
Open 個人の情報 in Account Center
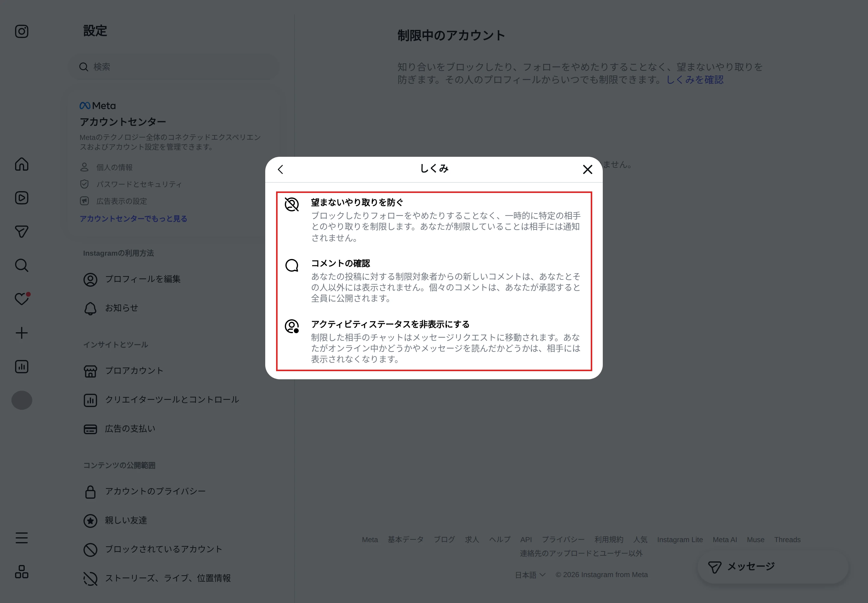[x=114, y=167]
